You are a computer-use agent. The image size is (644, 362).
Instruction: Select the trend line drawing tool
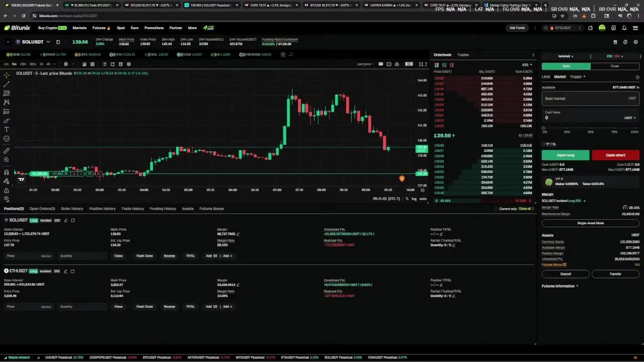tap(7, 84)
